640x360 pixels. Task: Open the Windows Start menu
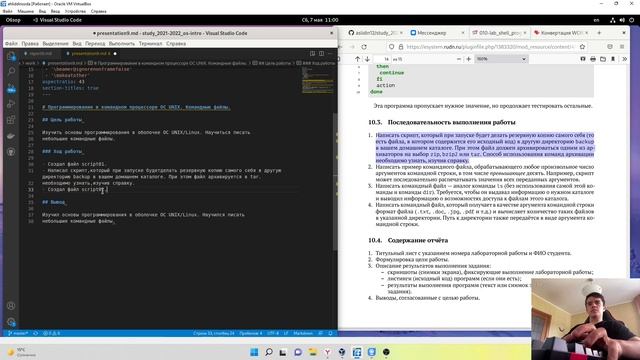(x=254, y=352)
